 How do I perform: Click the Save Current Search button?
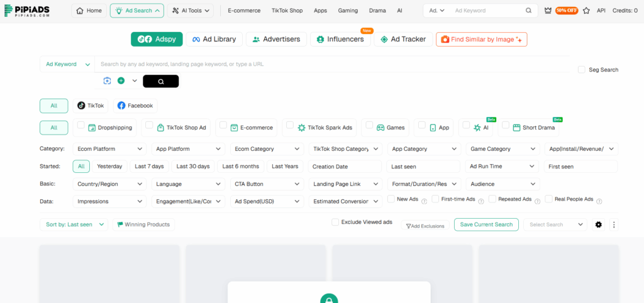[486, 224]
